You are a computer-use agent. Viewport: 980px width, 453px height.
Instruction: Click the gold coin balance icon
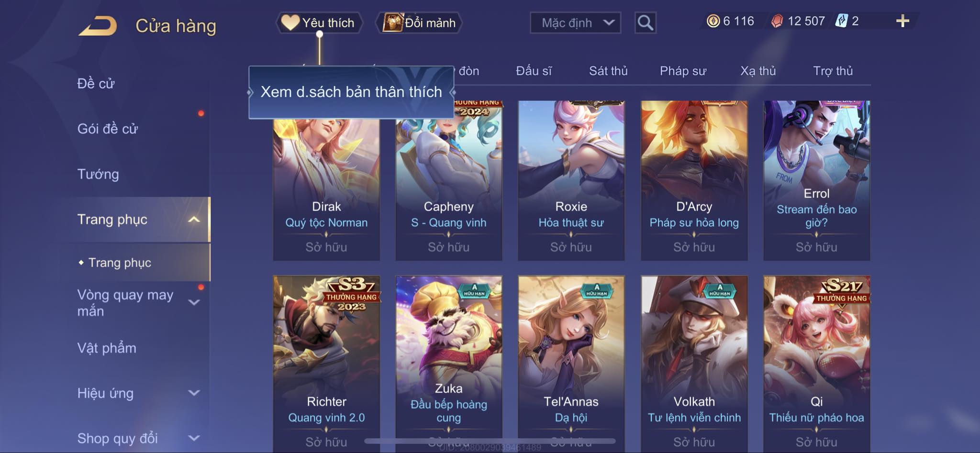[713, 21]
